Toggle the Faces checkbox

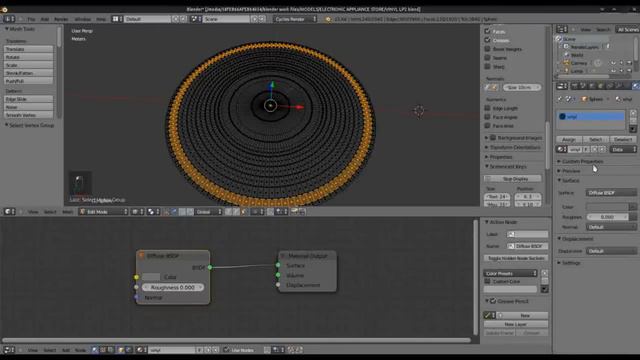click(x=487, y=31)
